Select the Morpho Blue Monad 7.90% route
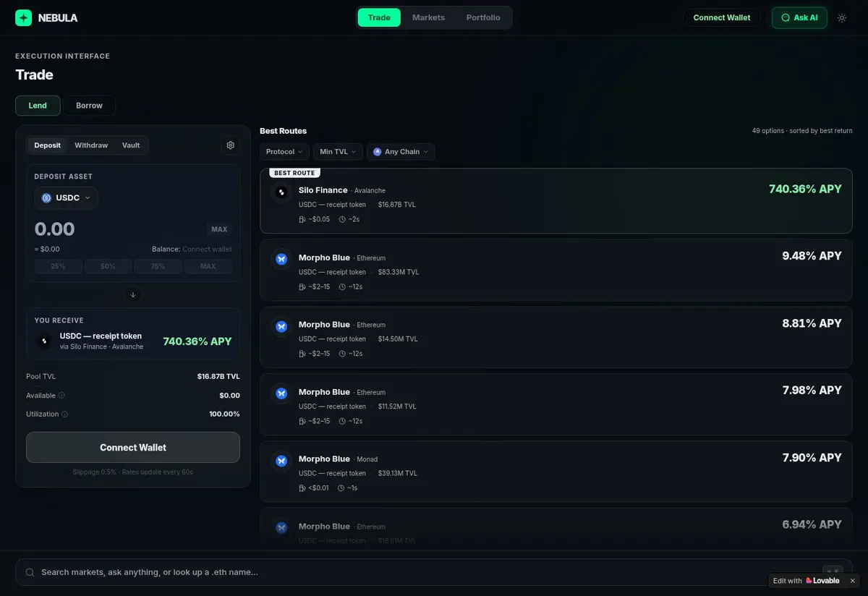 [556, 472]
